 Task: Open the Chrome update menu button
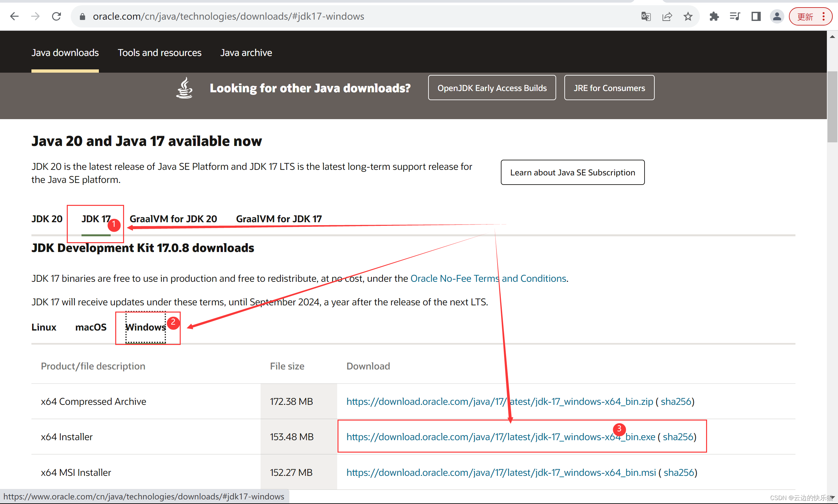(811, 16)
